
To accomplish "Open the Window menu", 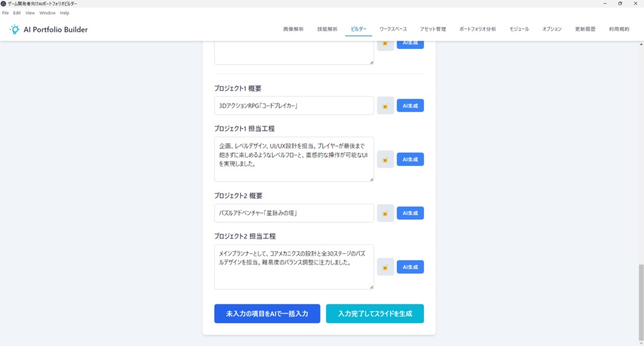I will coord(47,13).
